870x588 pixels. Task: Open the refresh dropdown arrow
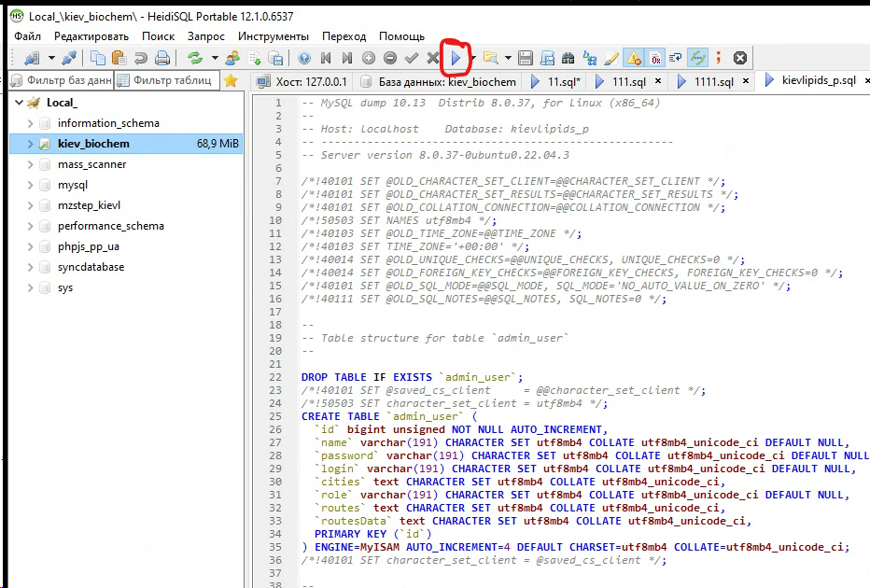(213, 57)
